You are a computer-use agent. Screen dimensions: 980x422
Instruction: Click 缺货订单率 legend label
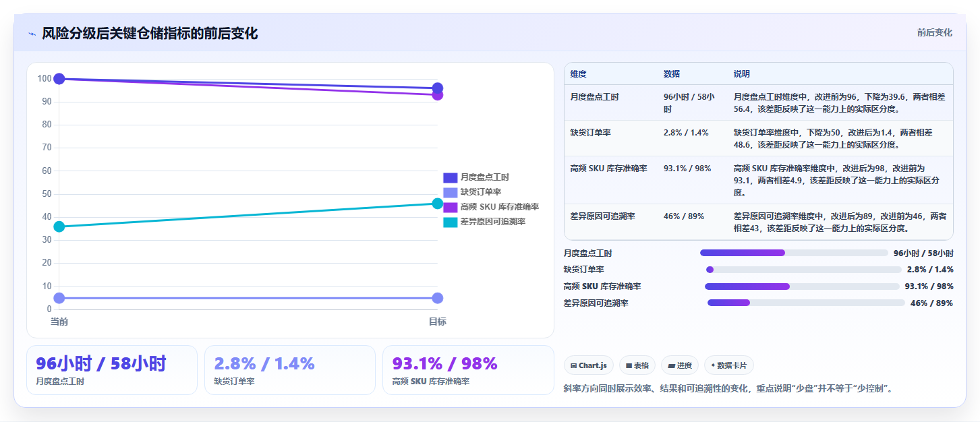(480, 192)
